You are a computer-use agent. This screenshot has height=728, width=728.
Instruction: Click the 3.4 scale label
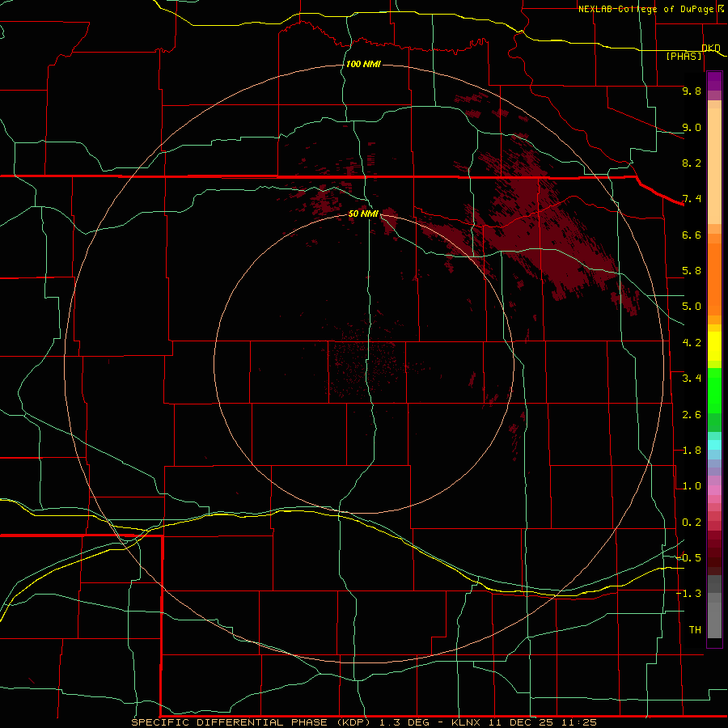coord(692,379)
